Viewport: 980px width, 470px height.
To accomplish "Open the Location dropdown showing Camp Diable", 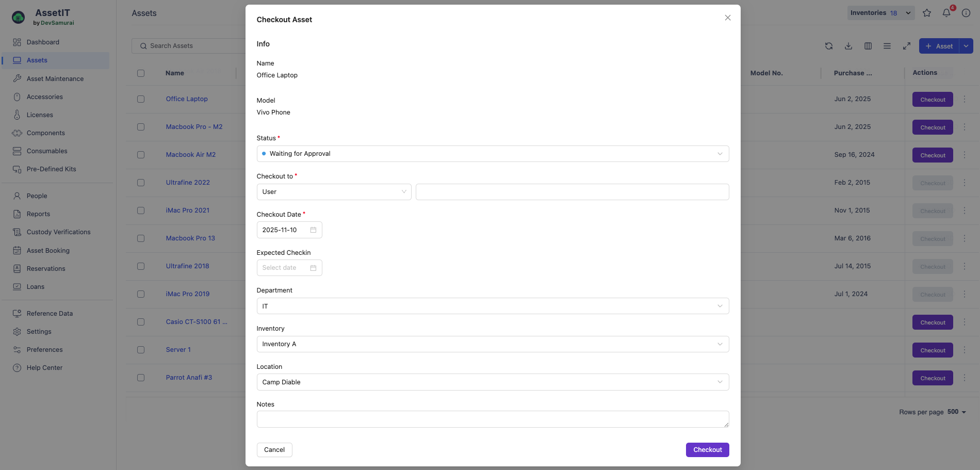I will [493, 382].
